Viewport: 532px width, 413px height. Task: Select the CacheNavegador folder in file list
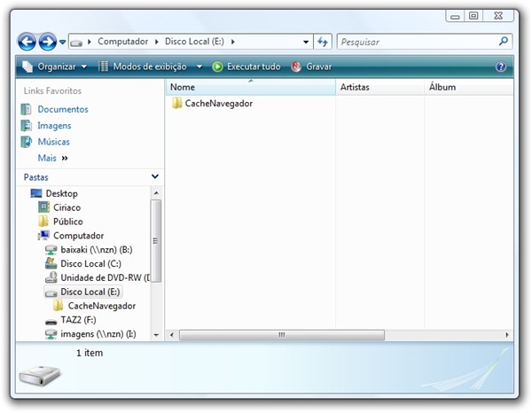(x=218, y=104)
